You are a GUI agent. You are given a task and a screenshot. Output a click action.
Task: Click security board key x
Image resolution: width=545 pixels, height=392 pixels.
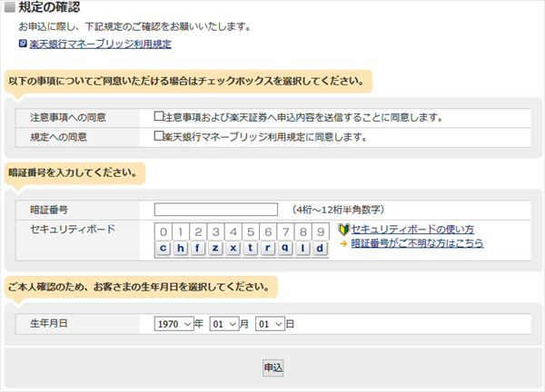point(233,249)
